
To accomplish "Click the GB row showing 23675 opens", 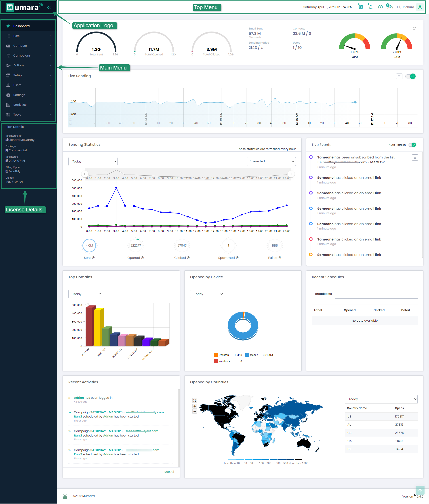I will [x=381, y=433].
